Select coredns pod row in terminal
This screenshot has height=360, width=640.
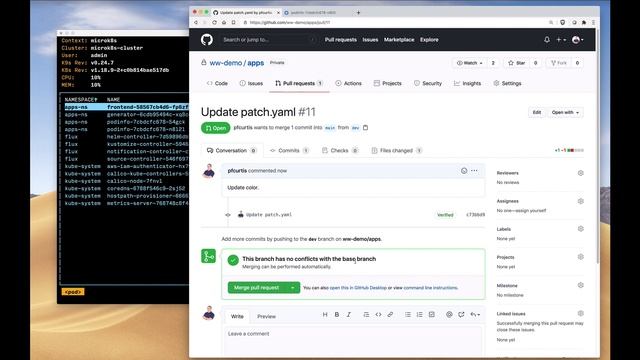(127, 189)
